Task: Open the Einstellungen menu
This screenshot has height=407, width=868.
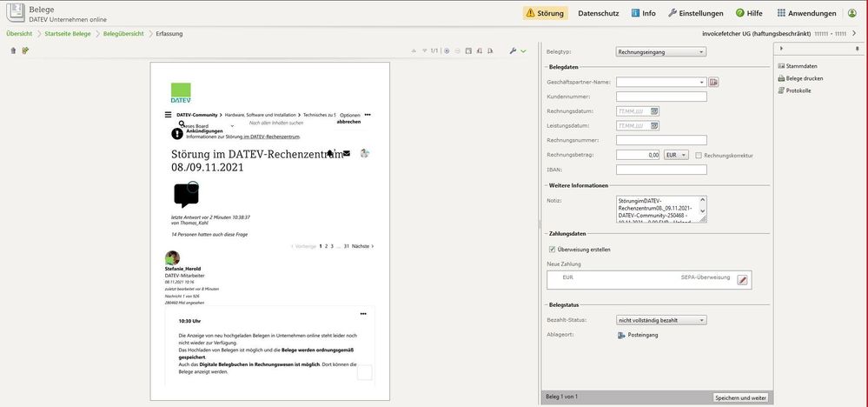Action: click(x=695, y=13)
